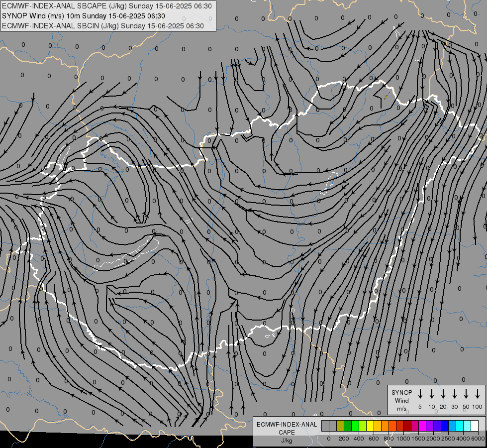Click the 'J/kg' unit label in legend
The height and width of the screenshot is (448, 487).
pos(287,441)
